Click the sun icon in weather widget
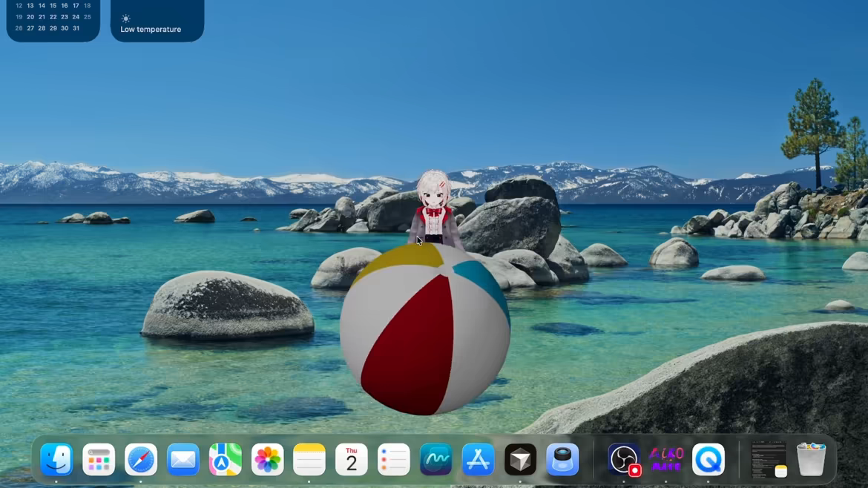 click(125, 19)
